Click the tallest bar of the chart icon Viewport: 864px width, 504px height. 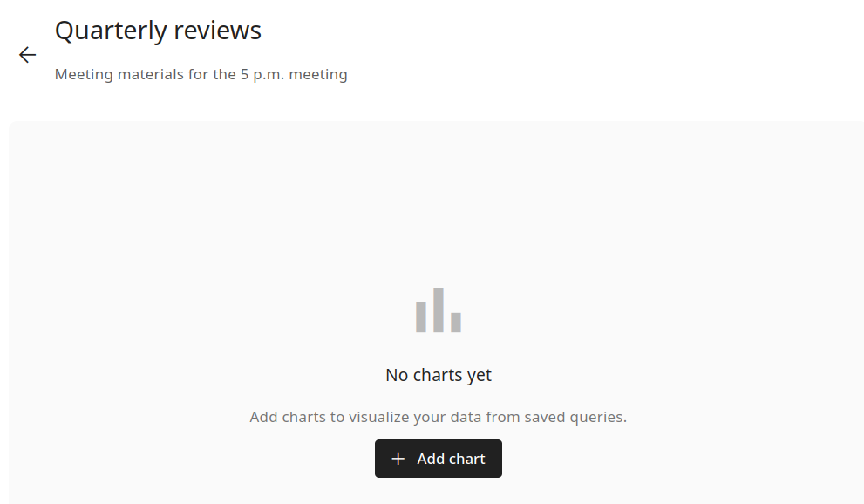pyautogui.click(x=439, y=310)
